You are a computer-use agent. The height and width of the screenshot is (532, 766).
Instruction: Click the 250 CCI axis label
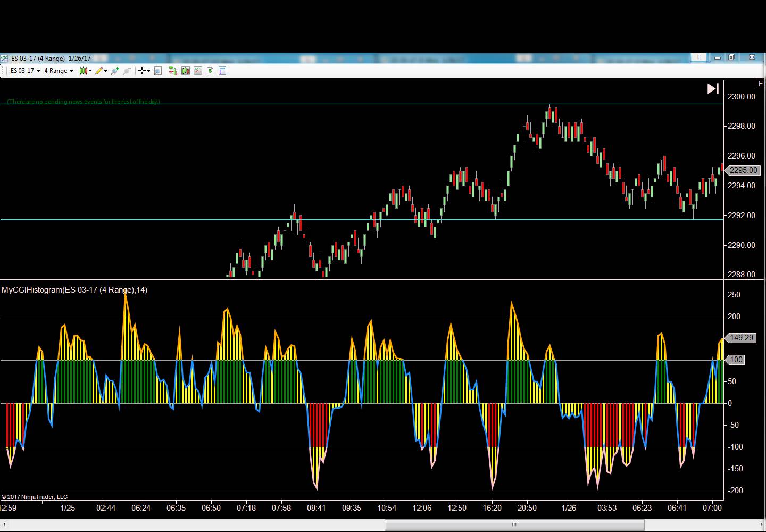pos(734,295)
